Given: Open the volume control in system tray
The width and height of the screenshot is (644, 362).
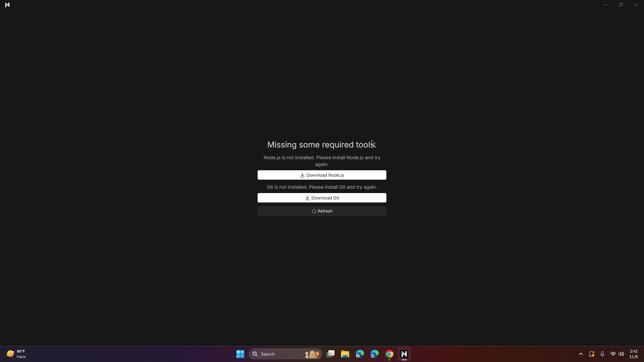Looking at the screenshot, I should 621,354.
